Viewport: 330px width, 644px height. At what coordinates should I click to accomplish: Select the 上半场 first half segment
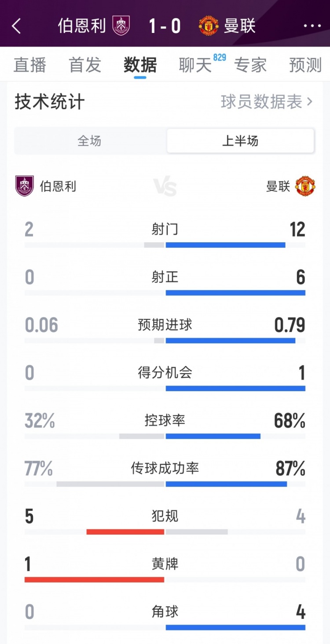pyautogui.click(x=240, y=141)
